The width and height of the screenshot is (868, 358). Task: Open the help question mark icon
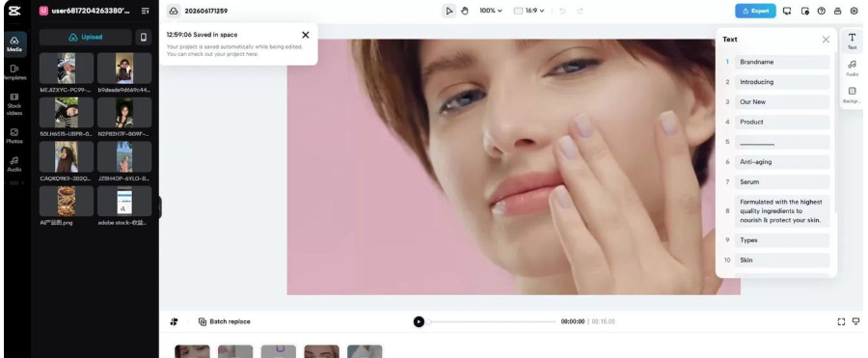821,11
